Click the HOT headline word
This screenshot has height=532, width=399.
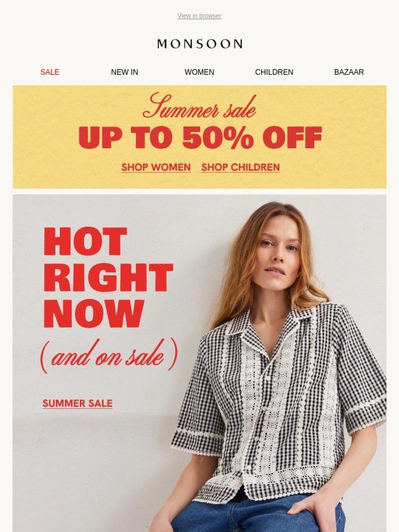[x=85, y=241]
